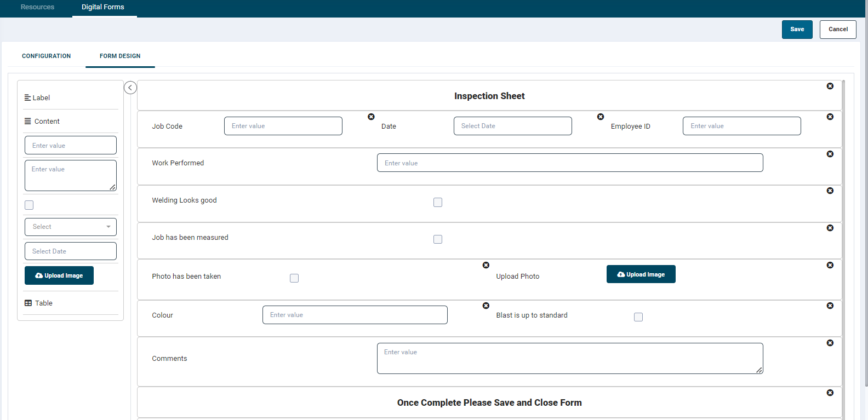Remove the Comments row

830,343
